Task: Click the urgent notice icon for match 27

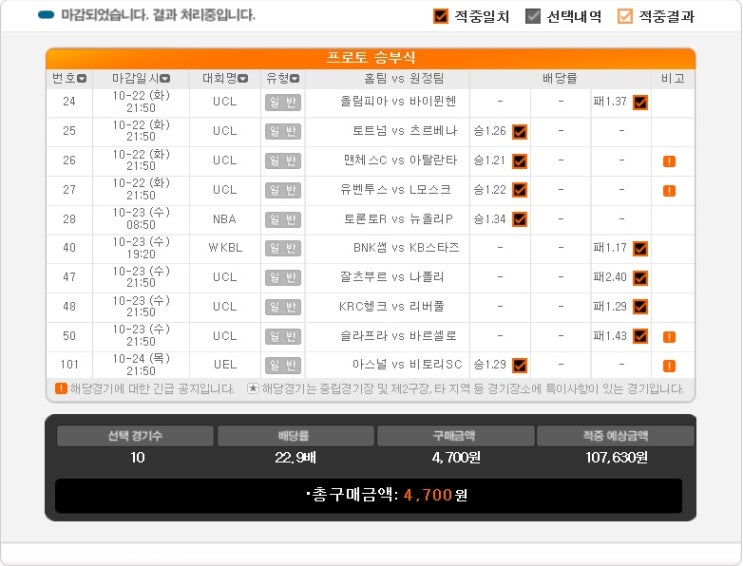Action: [669, 191]
